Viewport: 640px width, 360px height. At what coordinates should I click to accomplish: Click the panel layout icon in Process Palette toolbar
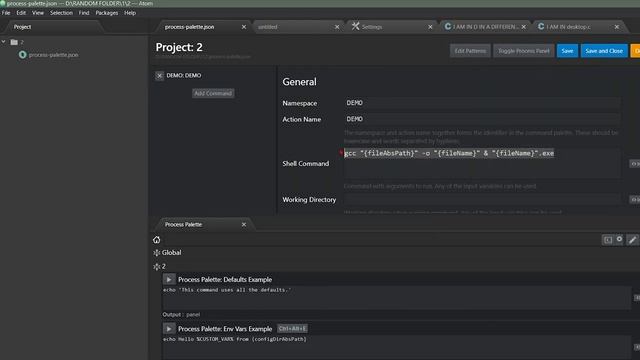tap(608, 240)
